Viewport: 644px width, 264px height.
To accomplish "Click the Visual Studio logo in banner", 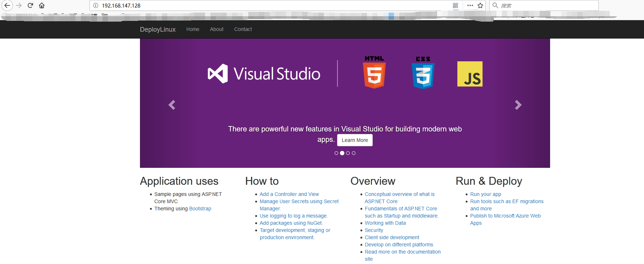I will pos(264,74).
